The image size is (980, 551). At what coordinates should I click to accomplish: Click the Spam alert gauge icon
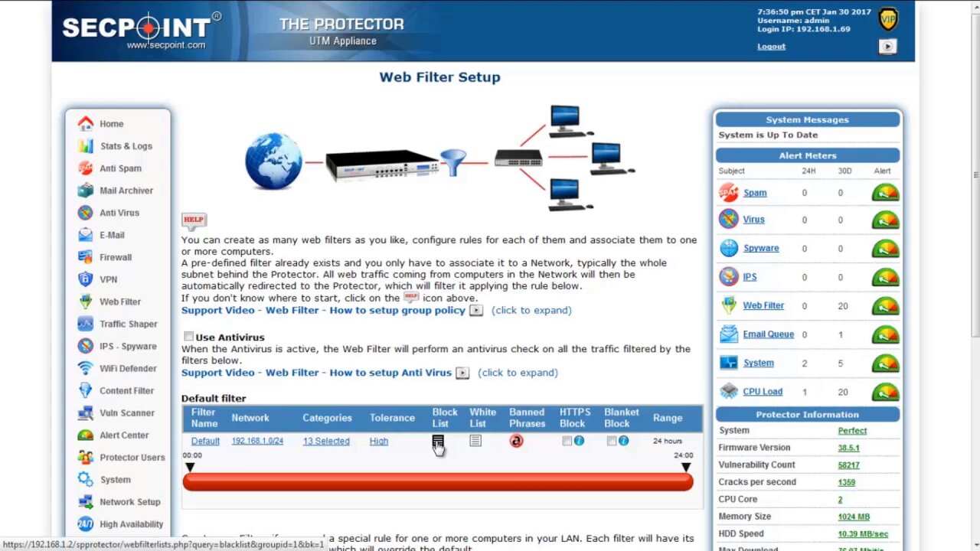coord(886,193)
